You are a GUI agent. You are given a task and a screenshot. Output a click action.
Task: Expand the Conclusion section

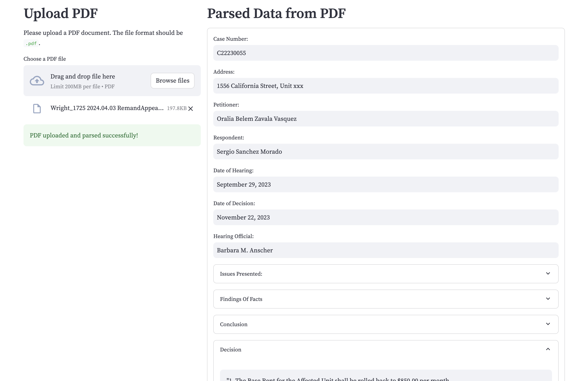[x=386, y=324]
